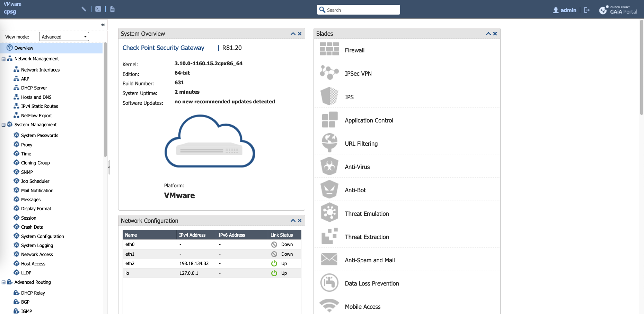Viewport: 644px width, 314px height.
Task: Click the Firewall blade icon
Action: [329, 49]
